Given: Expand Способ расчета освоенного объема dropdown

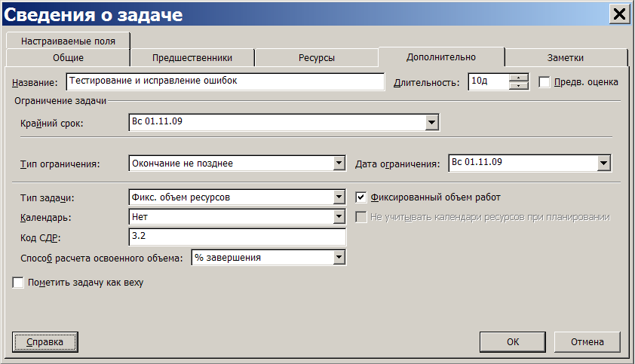Looking at the screenshot, I should click(339, 258).
